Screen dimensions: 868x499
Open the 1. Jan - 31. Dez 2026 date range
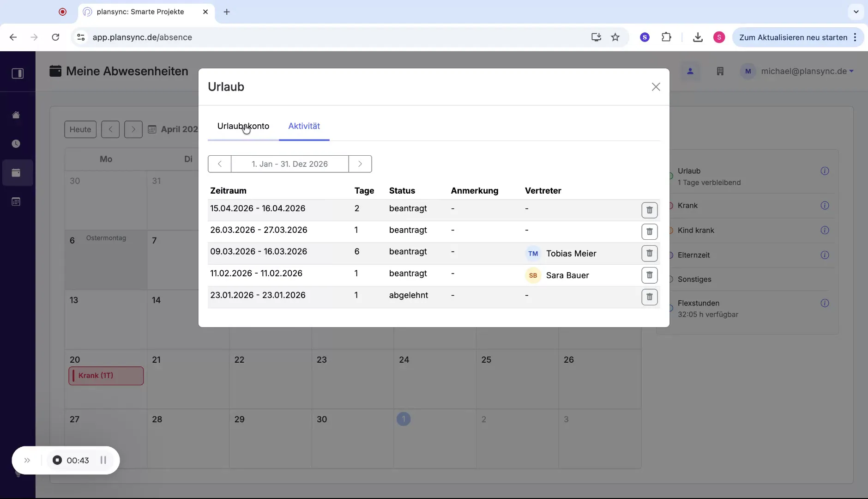pos(290,164)
